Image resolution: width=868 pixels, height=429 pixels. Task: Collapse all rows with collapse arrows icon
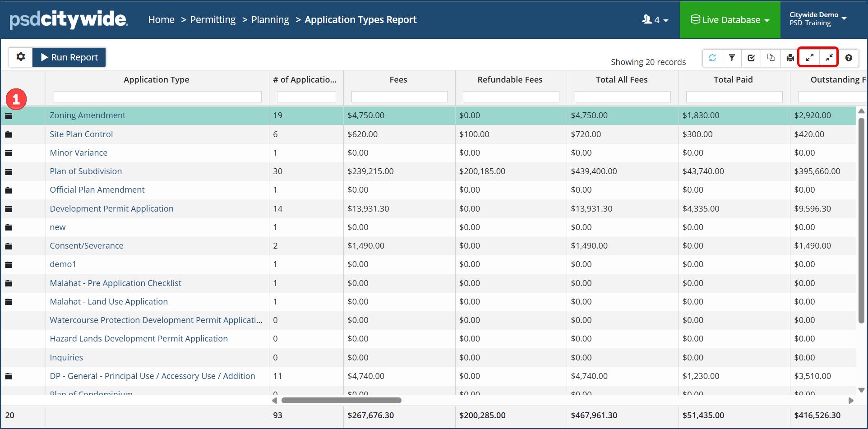point(829,58)
